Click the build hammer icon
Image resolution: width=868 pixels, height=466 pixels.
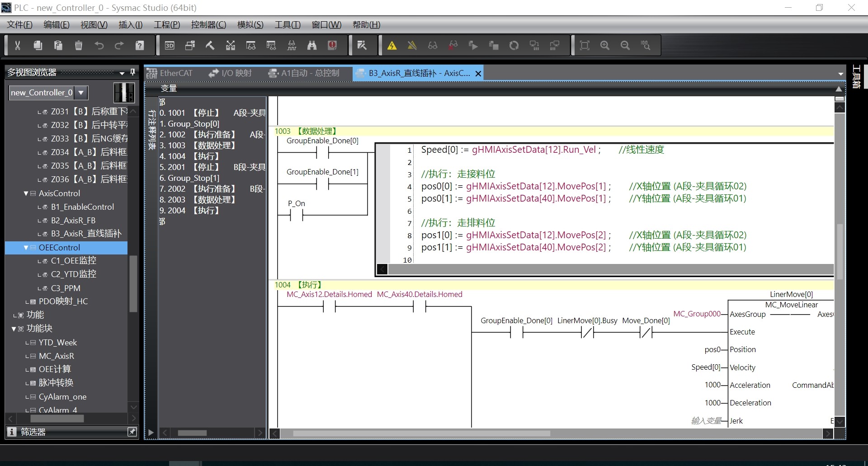pos(210,45)
